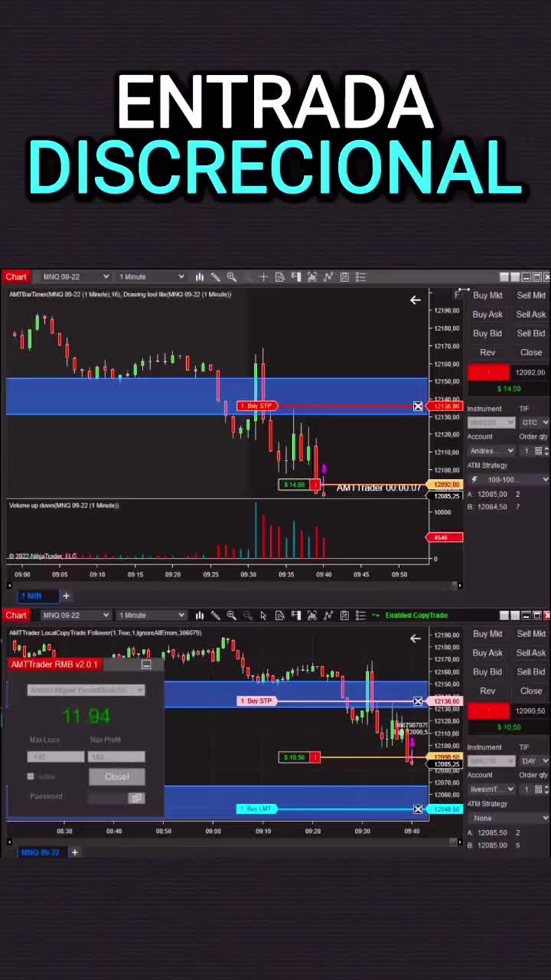Open bars icon in top chart toolbar

click(x=200, y=277)
